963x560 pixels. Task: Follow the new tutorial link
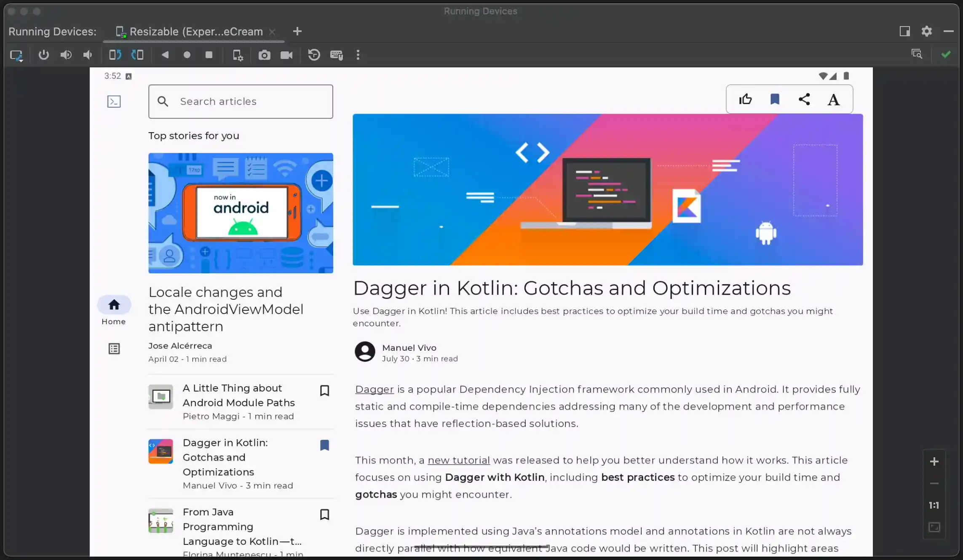pos(458,460)
